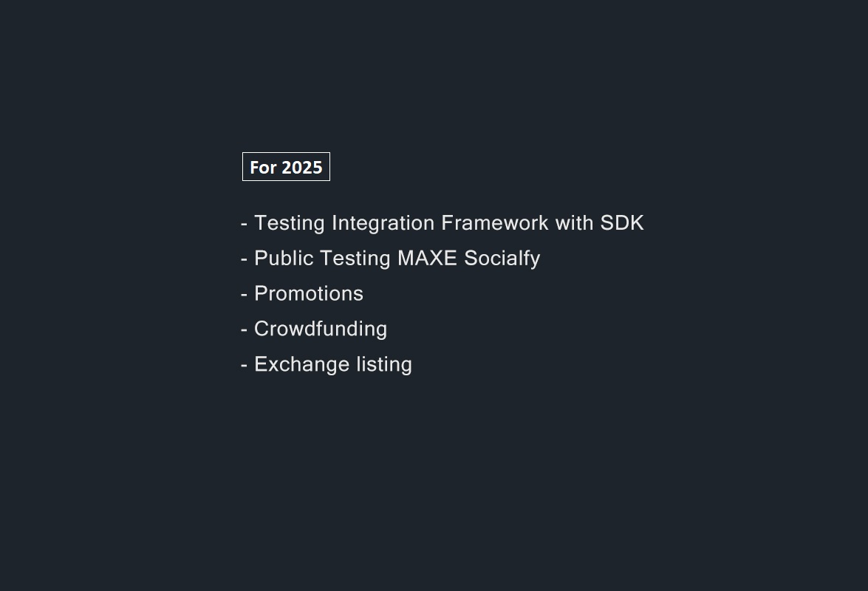868x591 pixels.
Task: Select the word "For" in the heading
Action: click(x=263, y=168)
